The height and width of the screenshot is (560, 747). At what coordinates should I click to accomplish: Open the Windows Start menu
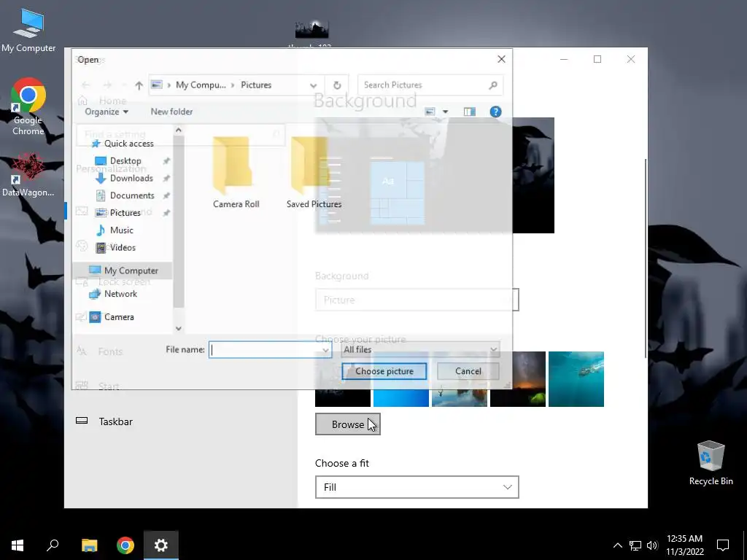pos(18,545)
